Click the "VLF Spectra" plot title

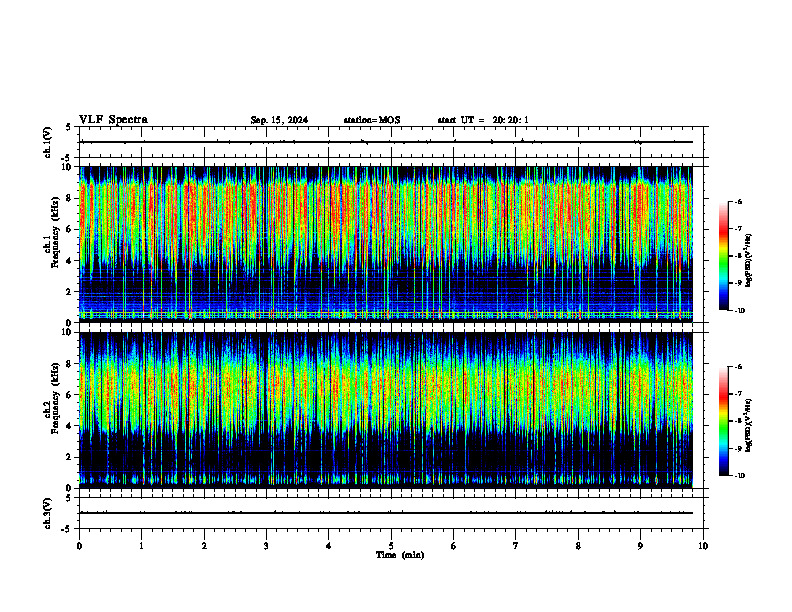pos(113,120)
